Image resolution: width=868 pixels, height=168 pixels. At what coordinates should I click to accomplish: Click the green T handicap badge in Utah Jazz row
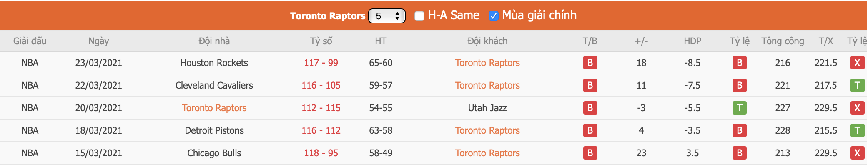click(x=739, y=108)
